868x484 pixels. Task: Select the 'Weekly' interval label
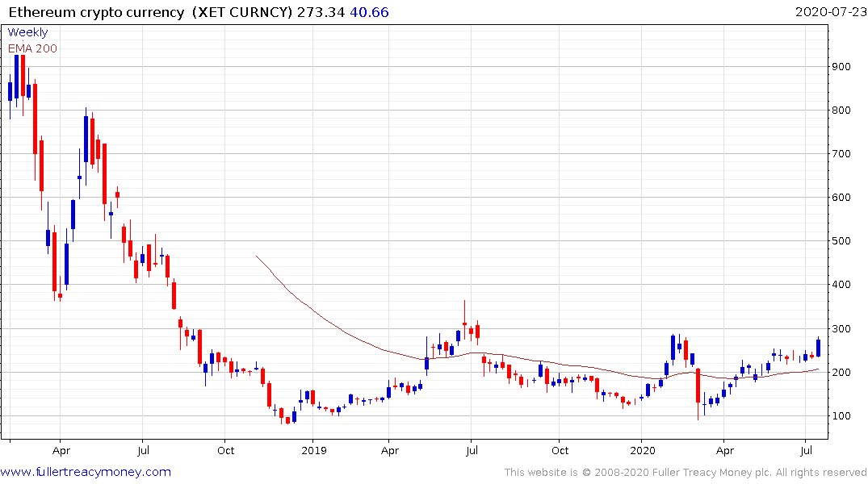pos(27,32)
